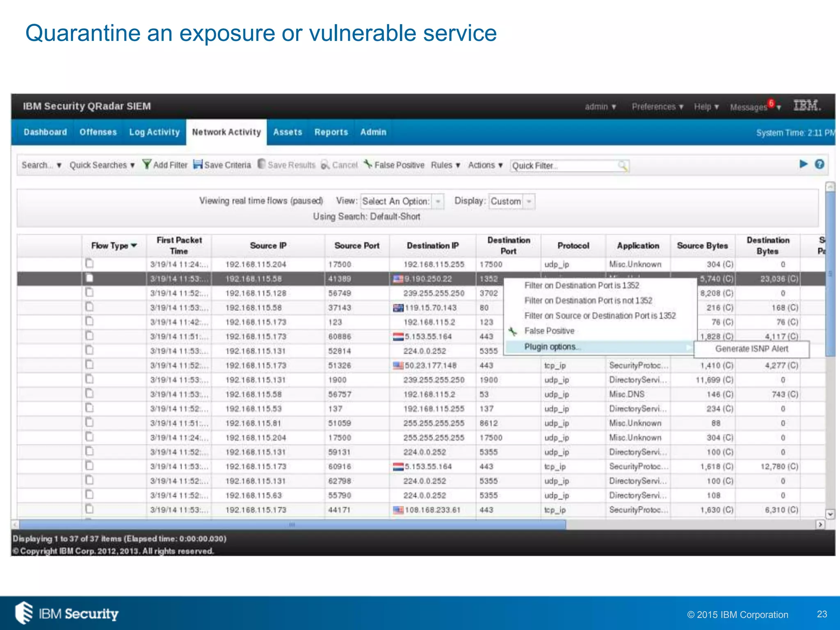Click the flag icon beside 9.190.250.22
840x630 pixels.
point(398,279)
